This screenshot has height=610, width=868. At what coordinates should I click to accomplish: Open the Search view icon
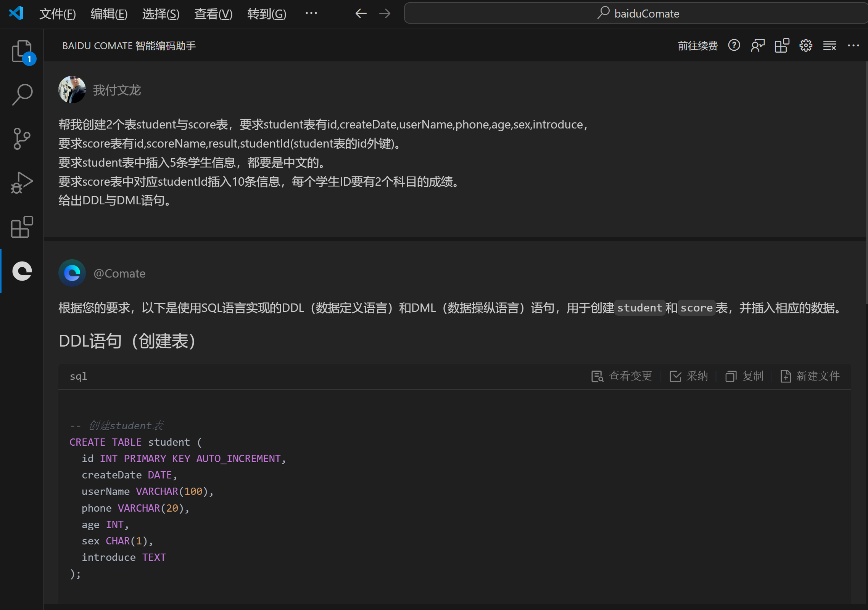(x=22, y=94)
